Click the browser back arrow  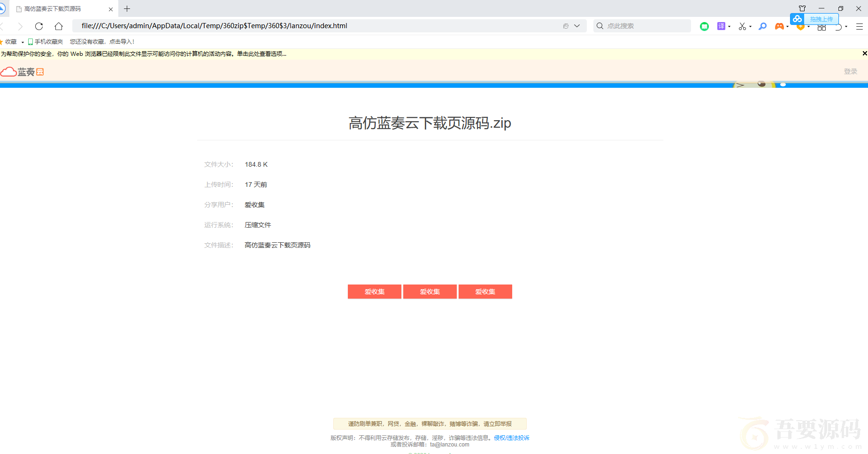2,26
